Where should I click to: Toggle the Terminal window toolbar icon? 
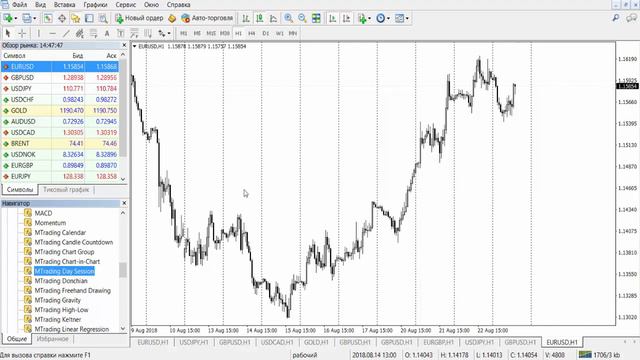tap(89, 18)
